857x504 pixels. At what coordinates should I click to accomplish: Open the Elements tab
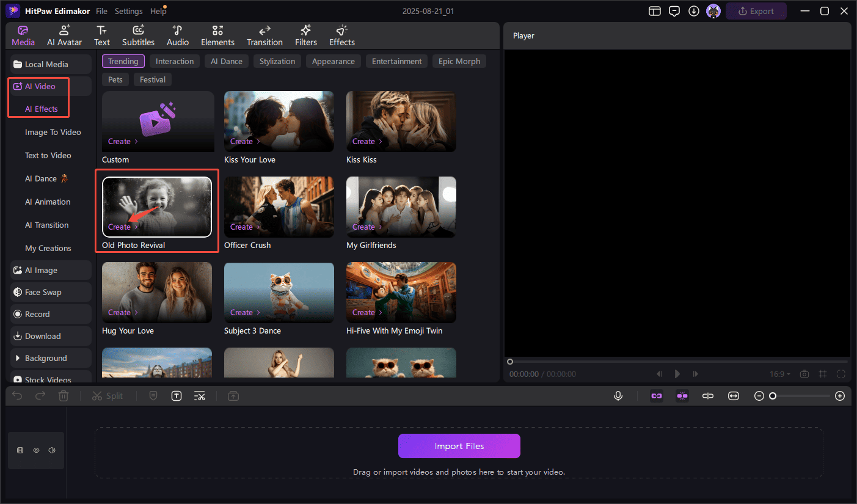pos(217,35)
